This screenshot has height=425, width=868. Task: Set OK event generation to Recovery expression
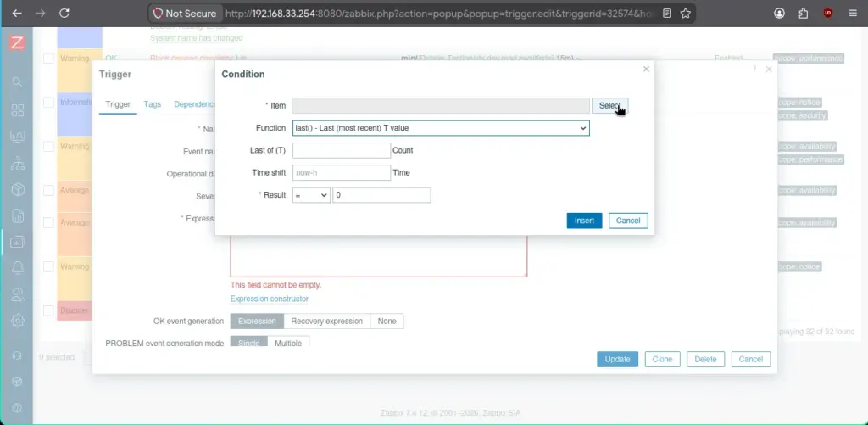click(326, 321)
